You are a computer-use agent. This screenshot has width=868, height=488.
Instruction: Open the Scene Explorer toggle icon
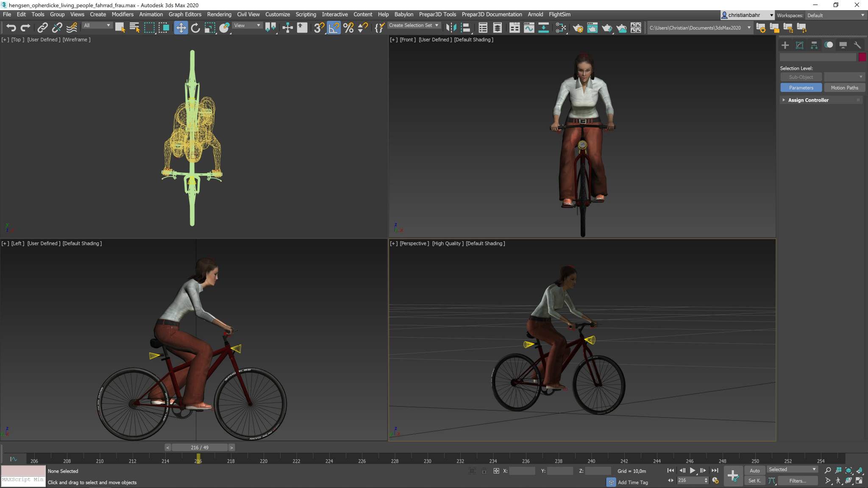click(483, 28)
